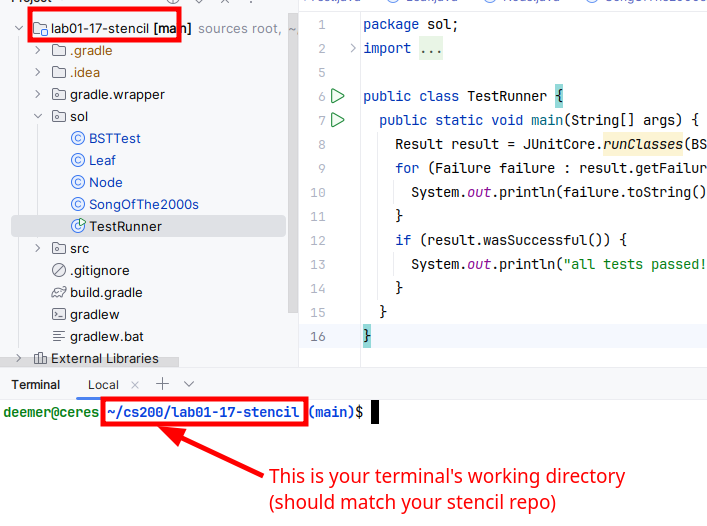The width and height of the screenshot is (707, 526).
Task: Expand the src folder
Action: (38, 248)
